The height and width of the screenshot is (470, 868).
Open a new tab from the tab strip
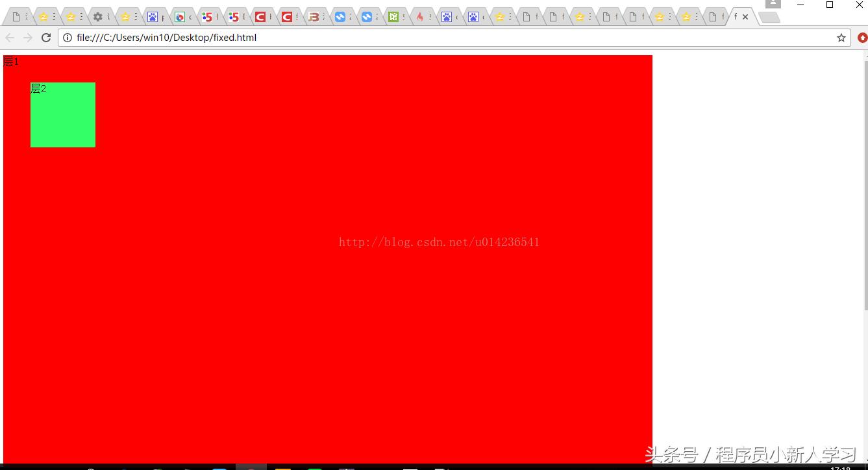click(x=769, y=18)
